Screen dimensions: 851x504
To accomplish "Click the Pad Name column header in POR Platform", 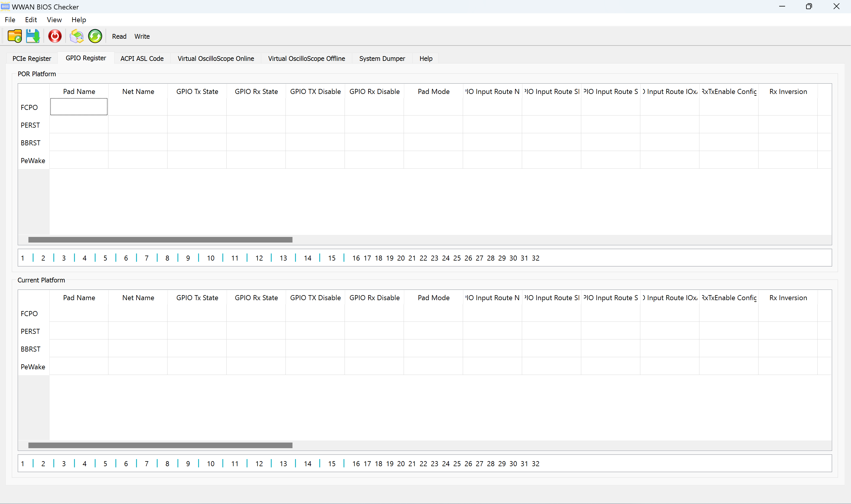I will [79, 91].
